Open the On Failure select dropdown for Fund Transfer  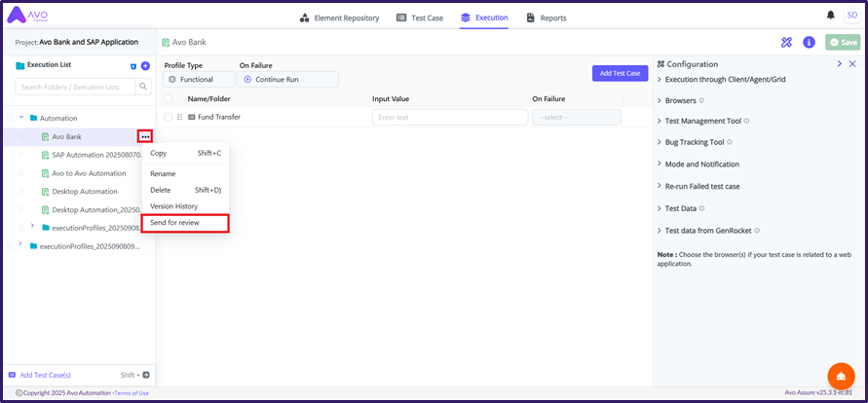pyautogui.click(x=576, y=117)
